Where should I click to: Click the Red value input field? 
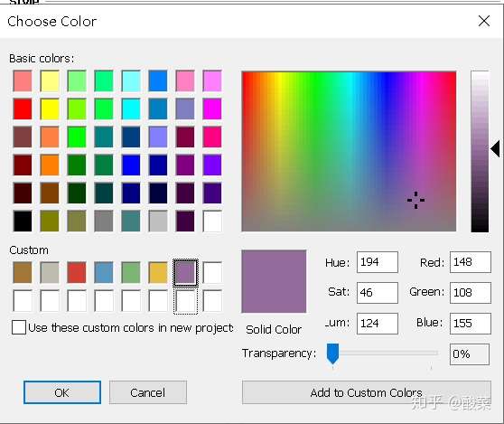point(471,262)
